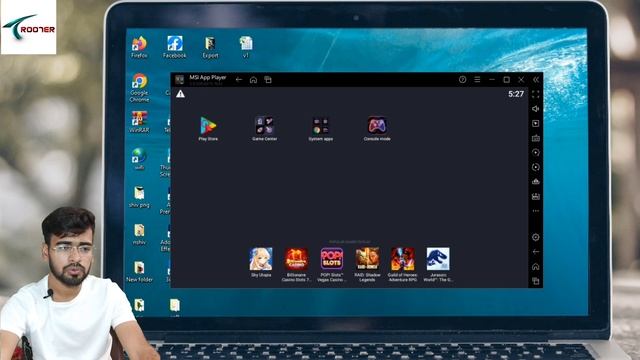Image resolution: width=640 pixels, height=360 pixels.
Task: Select the New folder desktop icon
Action: pos(139,272)
